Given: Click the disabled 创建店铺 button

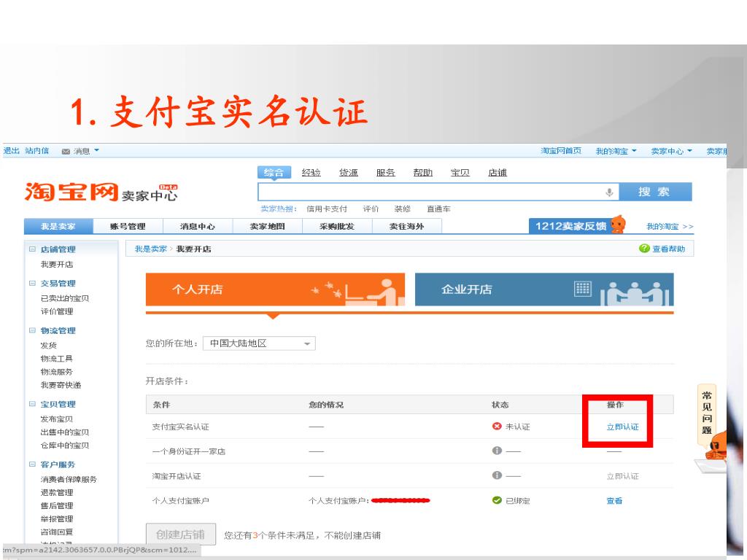Looking at the screenshot, I should 181,534.
